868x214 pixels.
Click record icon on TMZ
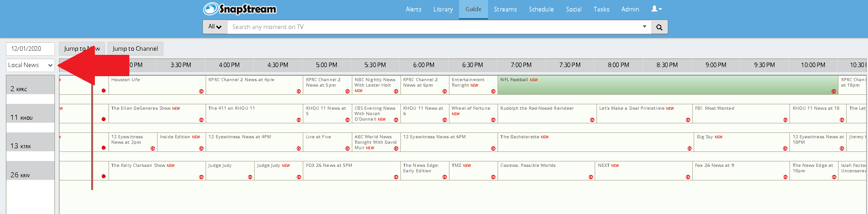493,177
